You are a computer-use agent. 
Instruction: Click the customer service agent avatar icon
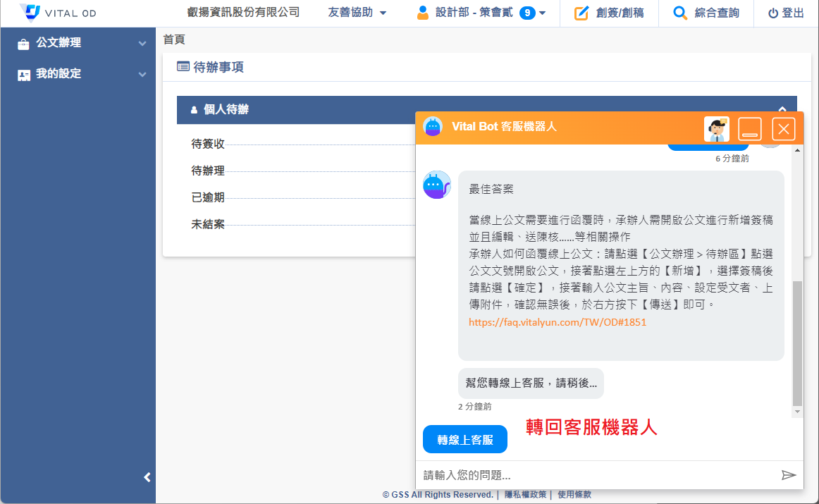(x=716, y=129)
